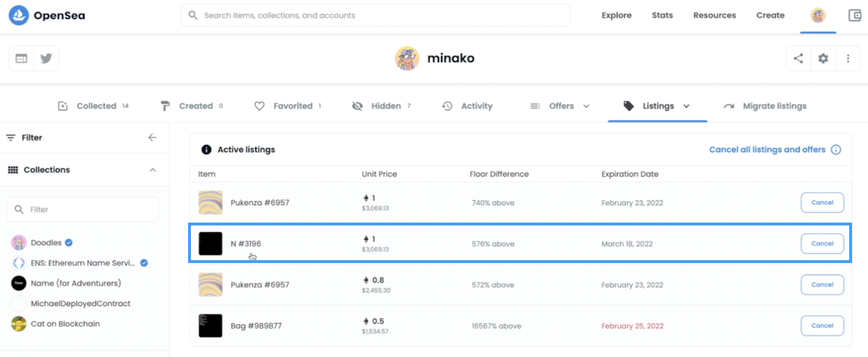
Task: Expand the Offers tab dropdown
Action: pos(586,106)
